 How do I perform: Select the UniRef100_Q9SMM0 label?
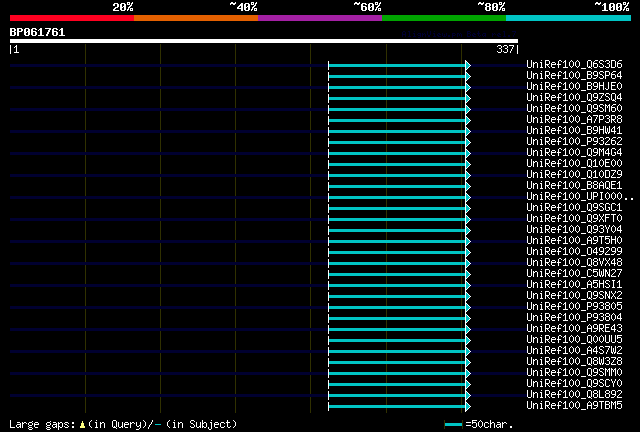pos(574,373)
